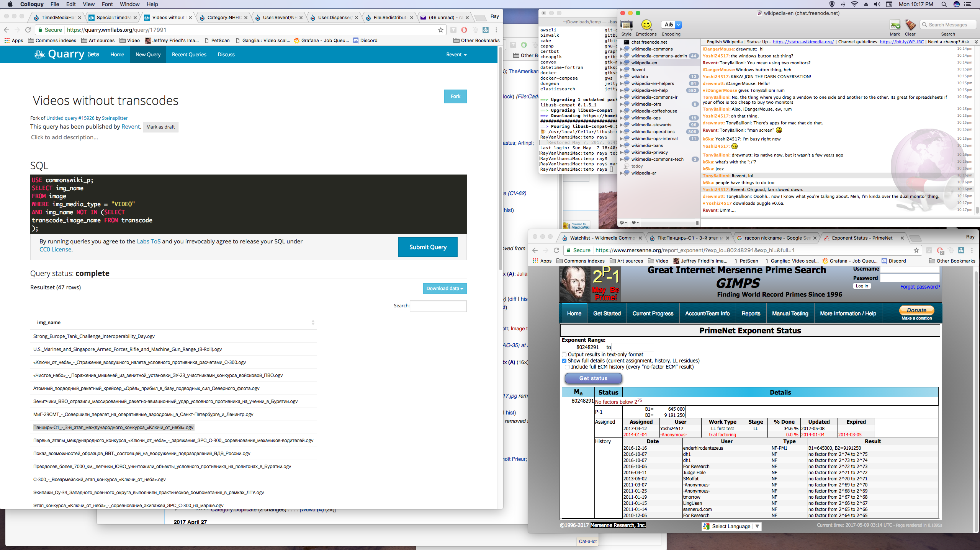Enable Include full ECM history checkbox

point(567,367)
